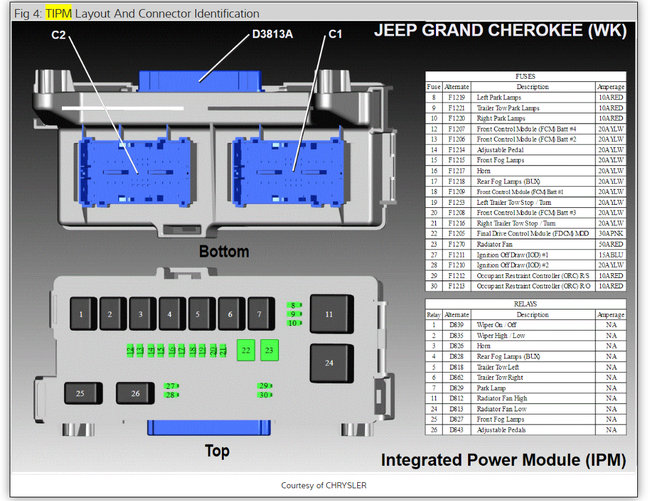This screenshot has width=650, height=501.
Task: Click the 'Park Lamp' relay description
Action: tap(491, 388)
